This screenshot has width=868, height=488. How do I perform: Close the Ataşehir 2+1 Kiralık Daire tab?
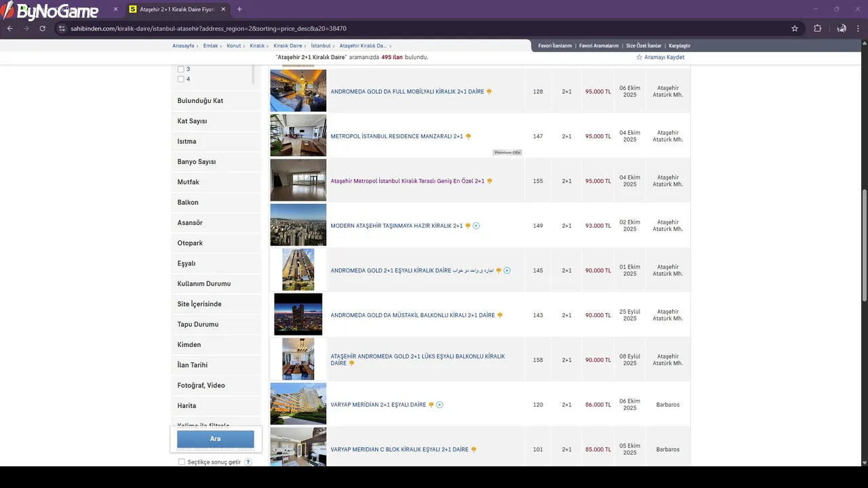[223, 9]
